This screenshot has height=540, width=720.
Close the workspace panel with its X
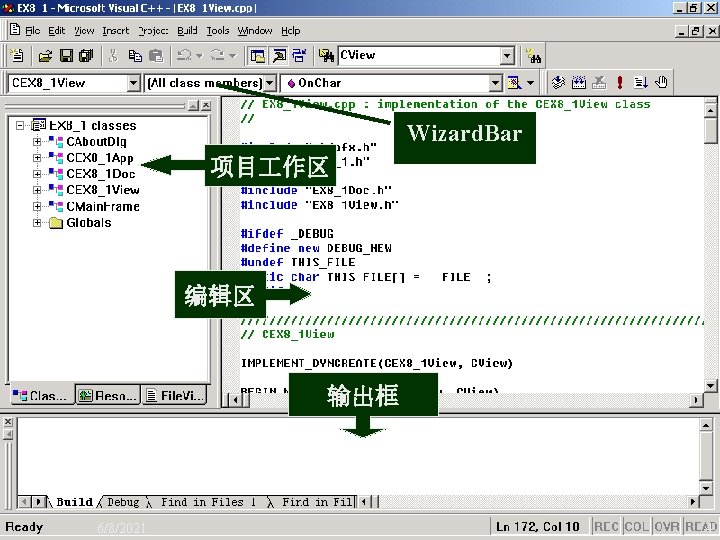[x=206, y=105]
